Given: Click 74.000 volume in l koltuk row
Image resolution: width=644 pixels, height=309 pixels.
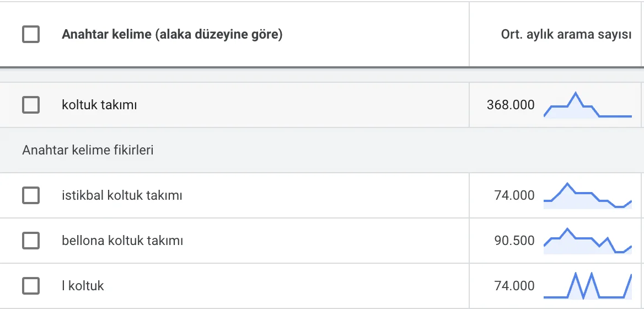Looking at the screenshot, I should point(514,286).
